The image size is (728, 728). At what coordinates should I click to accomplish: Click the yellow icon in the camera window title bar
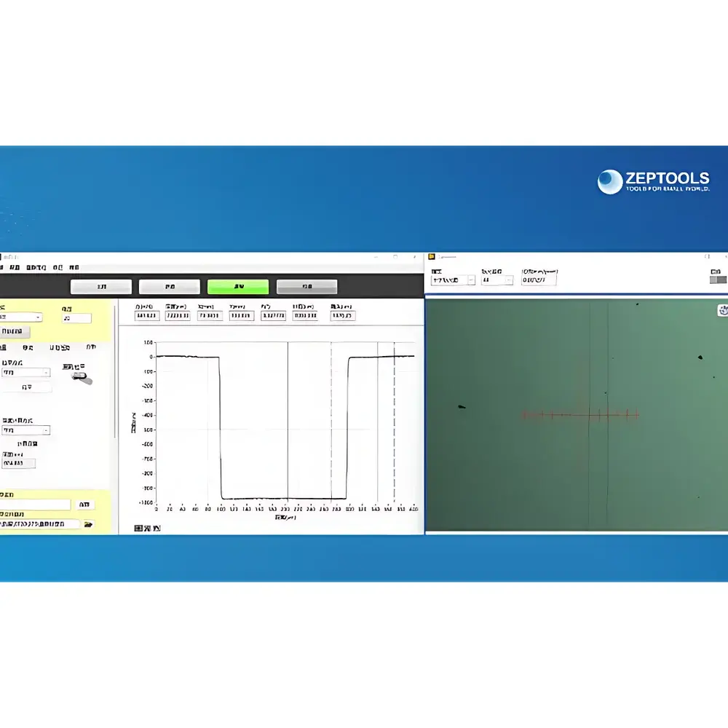[432, 257]
